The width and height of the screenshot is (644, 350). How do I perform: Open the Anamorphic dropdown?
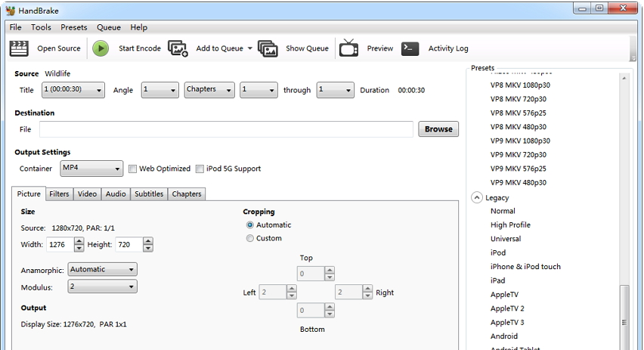[x=102, y=269]
